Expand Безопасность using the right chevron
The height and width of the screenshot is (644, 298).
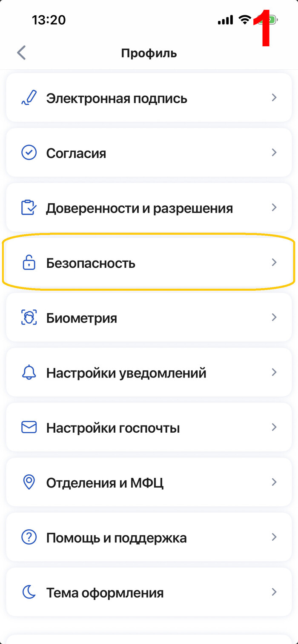point(274,263)
